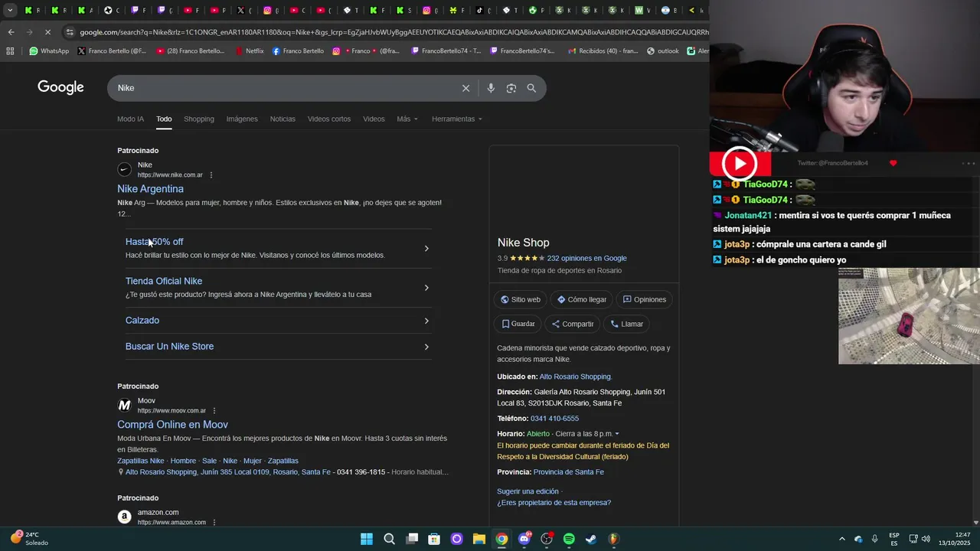Image resolution: width=980 pixels, height=551 pixels.
Task: Open more options for nike.com.ar ad
Action: (211, 175)
